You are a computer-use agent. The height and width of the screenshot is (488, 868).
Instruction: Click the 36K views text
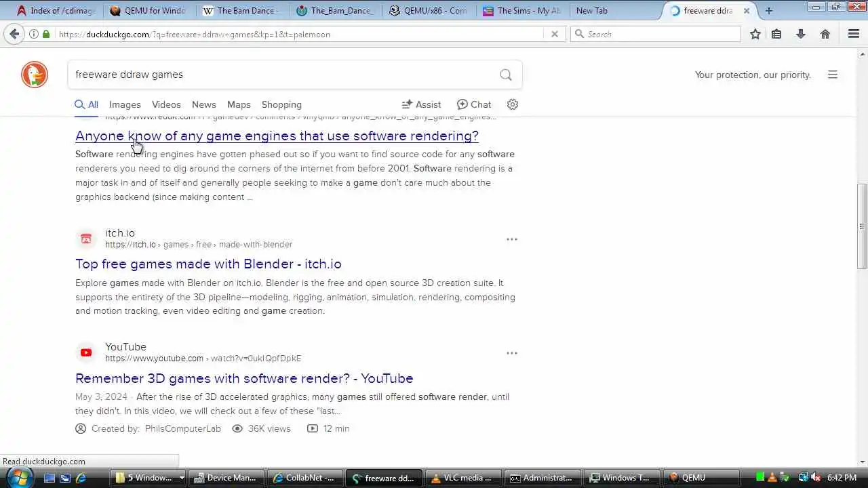pyautogui.click(x=269, y=428)
